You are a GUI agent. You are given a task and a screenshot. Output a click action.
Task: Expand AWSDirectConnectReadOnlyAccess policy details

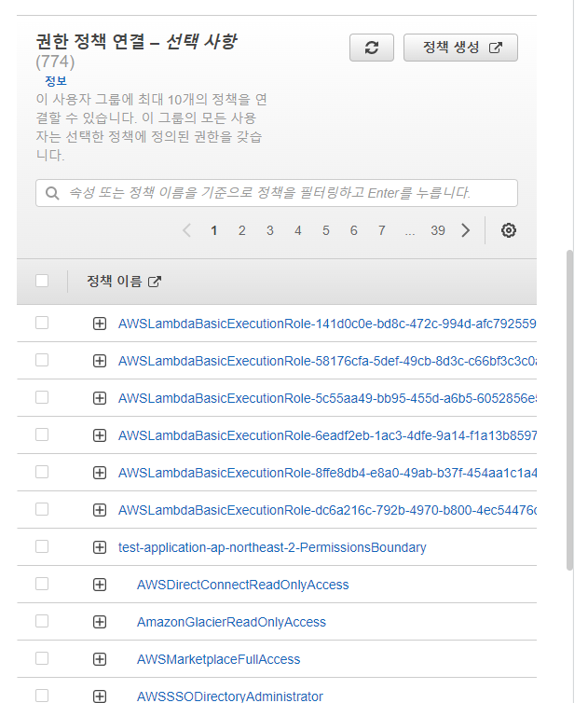tap(100, 585)
